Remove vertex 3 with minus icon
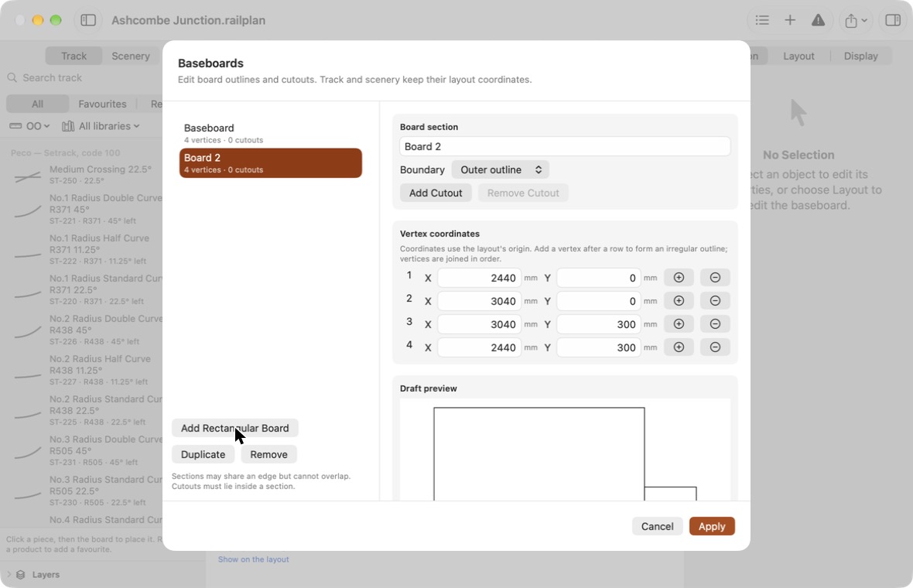 [x=715, y=324]
